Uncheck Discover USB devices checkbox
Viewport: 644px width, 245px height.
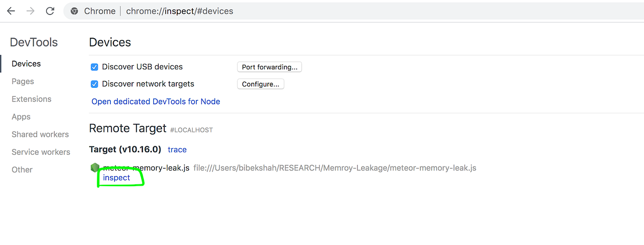(x=94, y=67)
